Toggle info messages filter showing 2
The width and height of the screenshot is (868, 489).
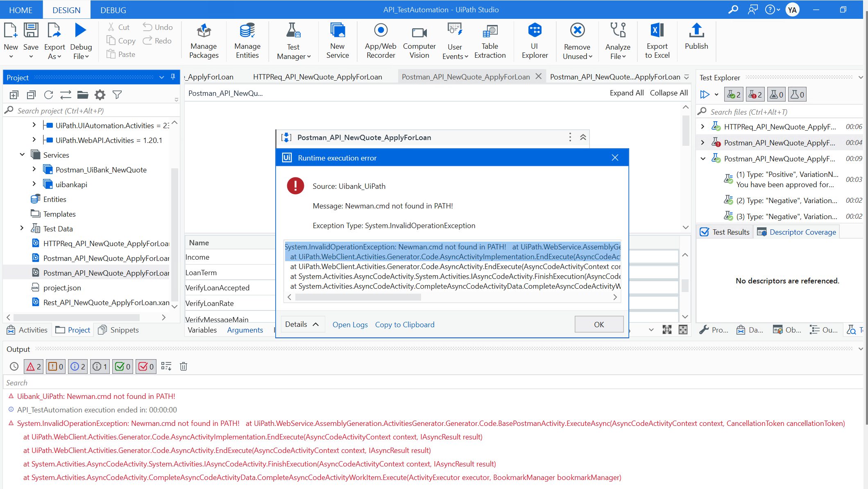(x=77, y=367)
